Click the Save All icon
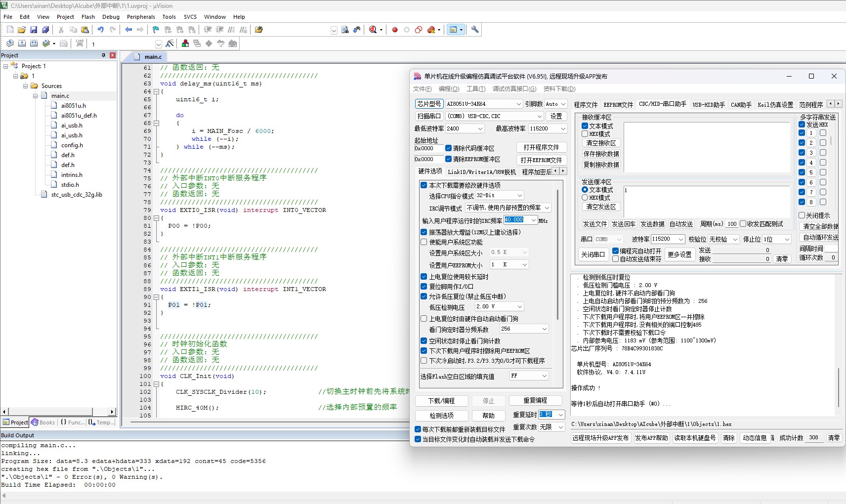The image size is (846, 504). tap(45, 30)
